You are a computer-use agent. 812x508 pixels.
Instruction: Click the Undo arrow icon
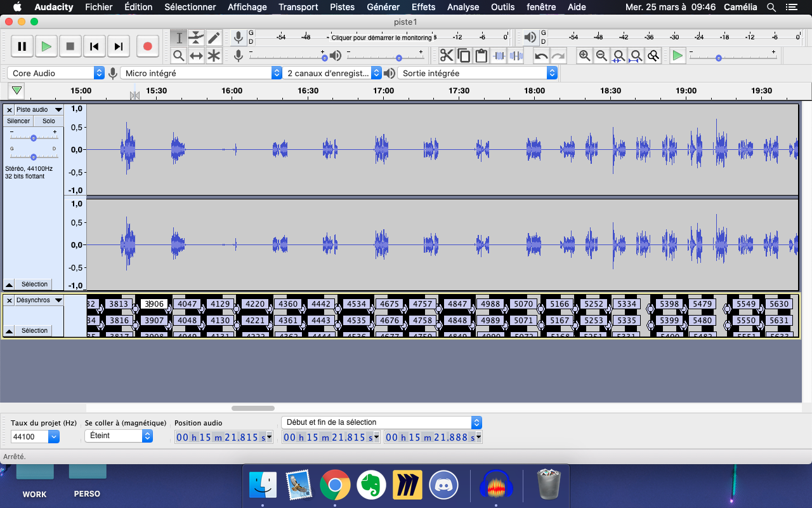[x=541, y=56]
